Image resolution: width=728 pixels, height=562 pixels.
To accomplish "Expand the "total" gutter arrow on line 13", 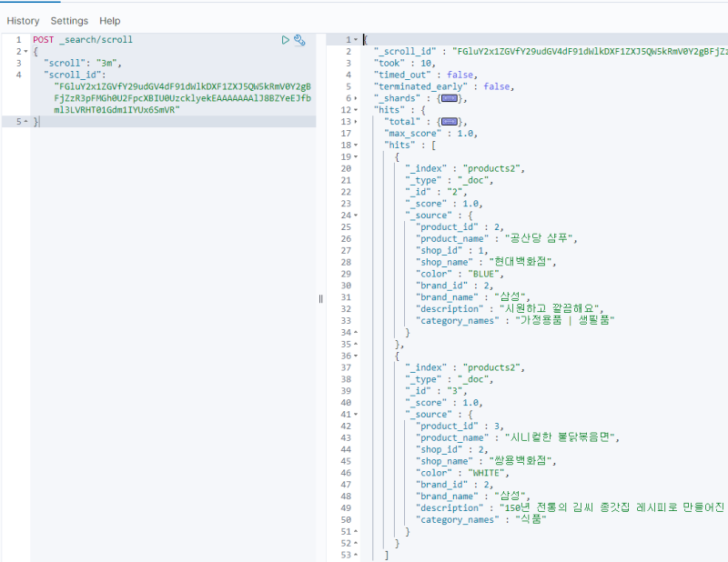I will click(355, 121).
